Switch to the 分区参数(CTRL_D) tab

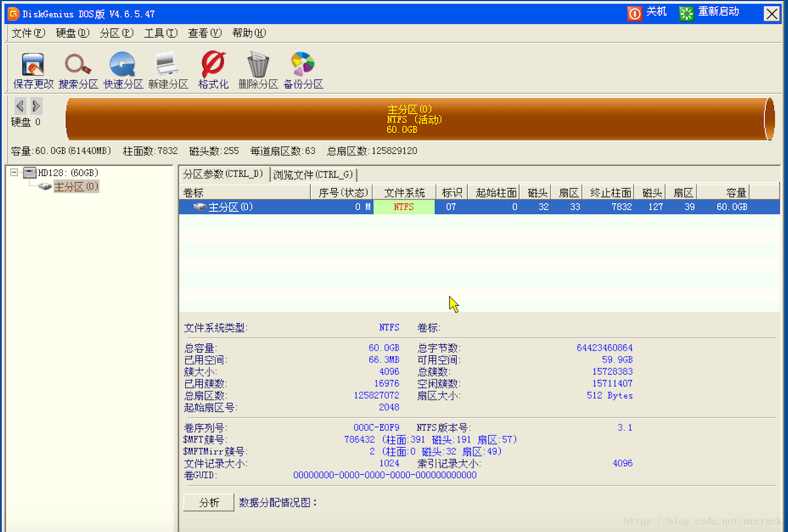tap(223, 174)
